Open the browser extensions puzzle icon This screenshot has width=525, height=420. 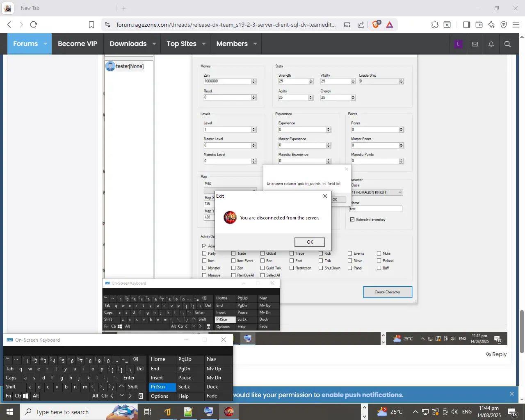[x=435, y=25]
